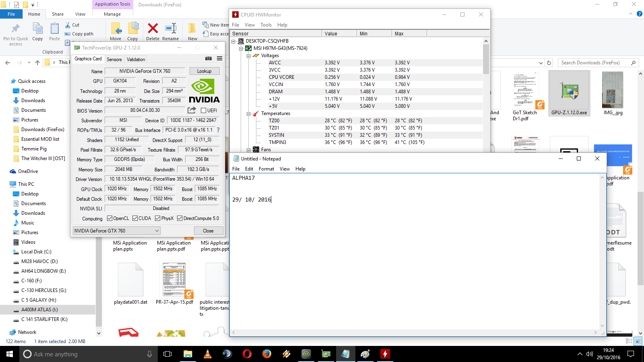Select the PR-37-Apr-15.pdf file
The image size is (644, 362).
(174, 283)
